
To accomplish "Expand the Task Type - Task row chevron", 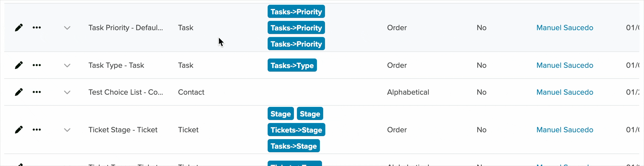I will tap(67, 65).
